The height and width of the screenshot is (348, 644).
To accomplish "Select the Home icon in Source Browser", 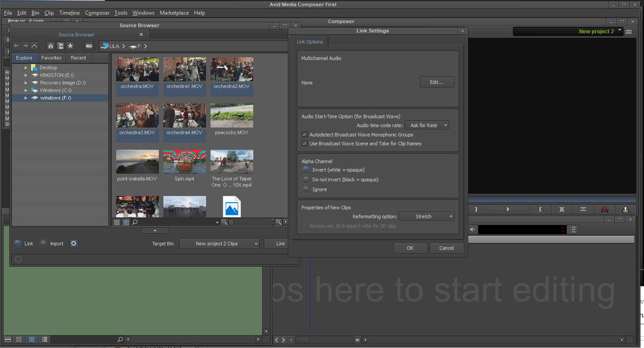I will [x=52, y=46].
